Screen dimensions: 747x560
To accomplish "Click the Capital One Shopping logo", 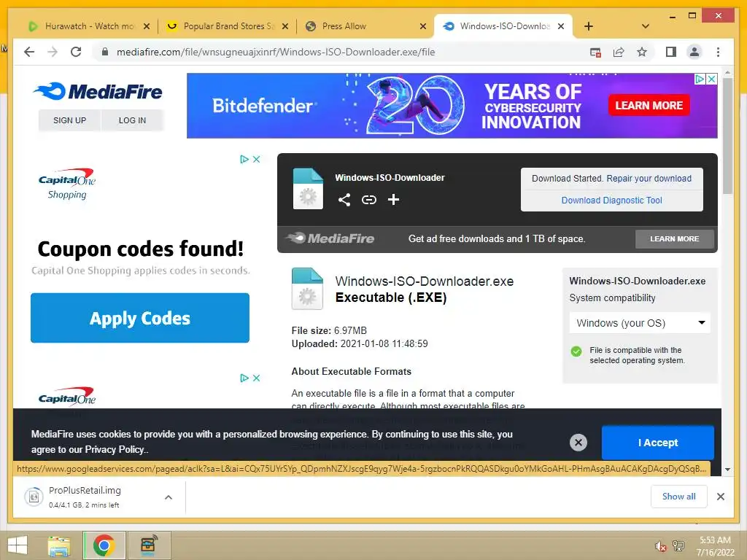I will (x=67, y=184).
